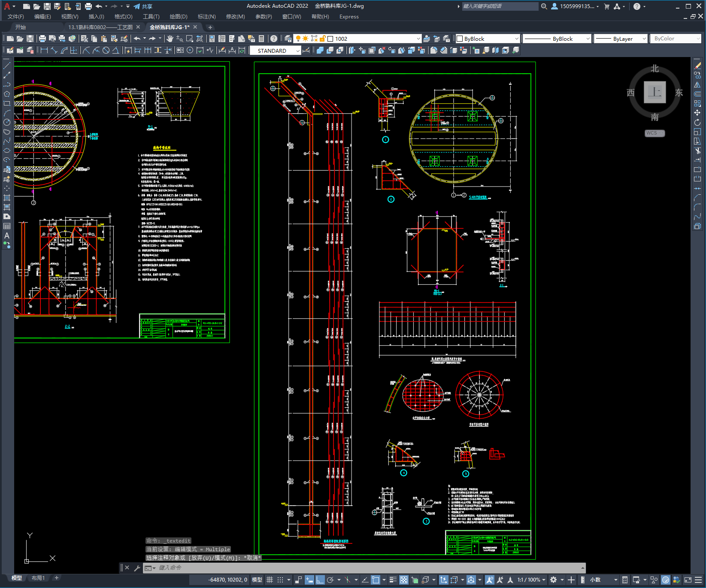Image resolution: width=706 pixels, height=588 pixels.
Task: Open the 文件(F) menu
Action: tap(16, 16)
